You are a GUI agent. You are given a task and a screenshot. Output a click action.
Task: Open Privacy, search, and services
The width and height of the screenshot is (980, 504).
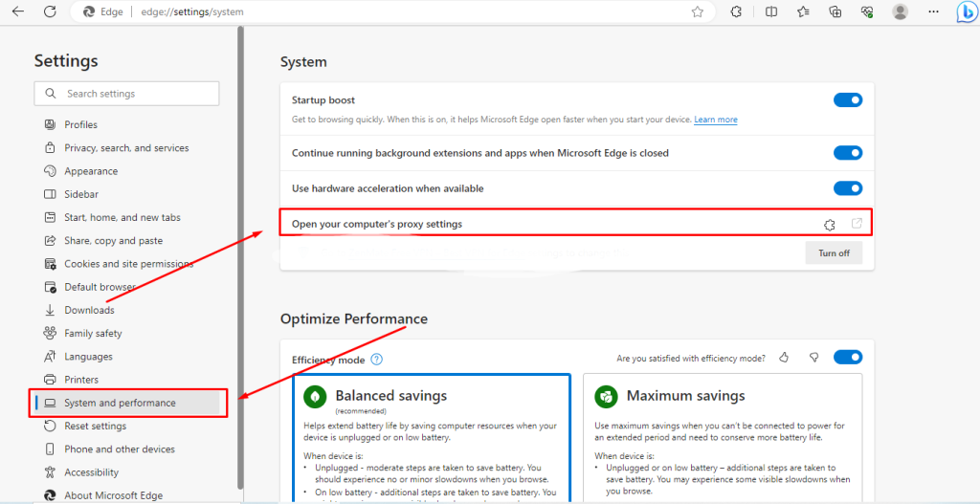click(128, 148)
